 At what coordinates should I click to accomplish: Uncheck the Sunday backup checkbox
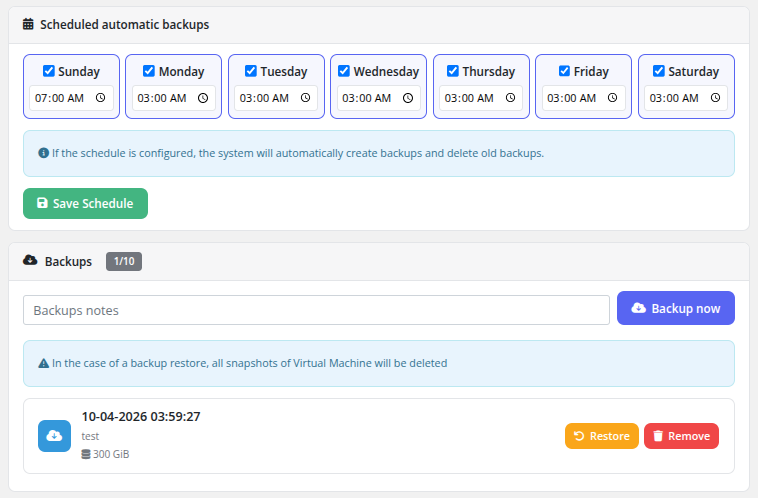tap(49, 71)
